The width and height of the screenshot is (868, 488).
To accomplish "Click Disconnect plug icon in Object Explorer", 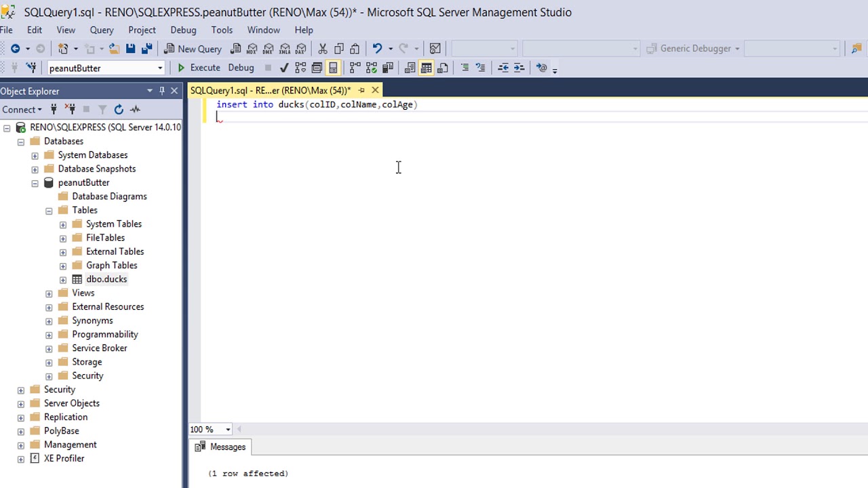I will (71, 109).
